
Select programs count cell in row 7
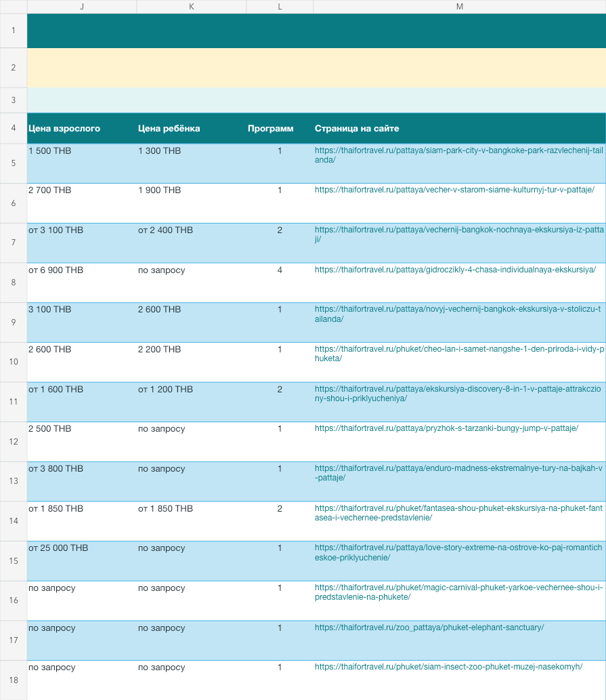coord(280,243)
